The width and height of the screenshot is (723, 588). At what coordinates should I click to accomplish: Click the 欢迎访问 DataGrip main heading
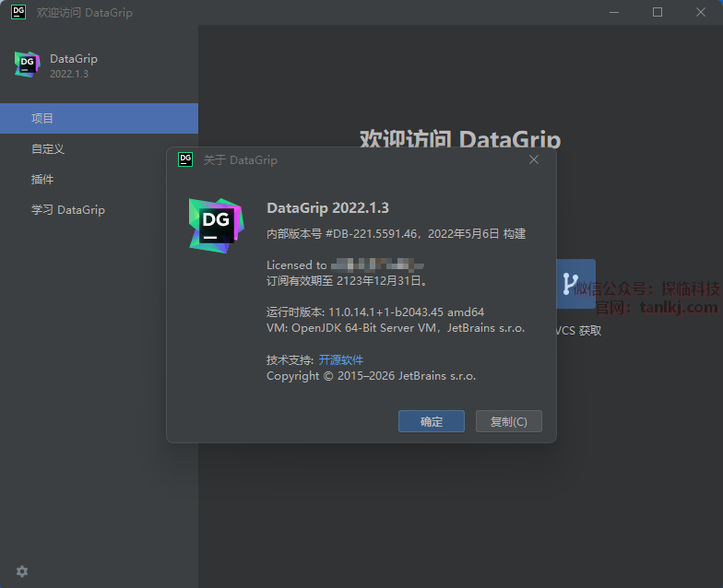coord(460,138)
